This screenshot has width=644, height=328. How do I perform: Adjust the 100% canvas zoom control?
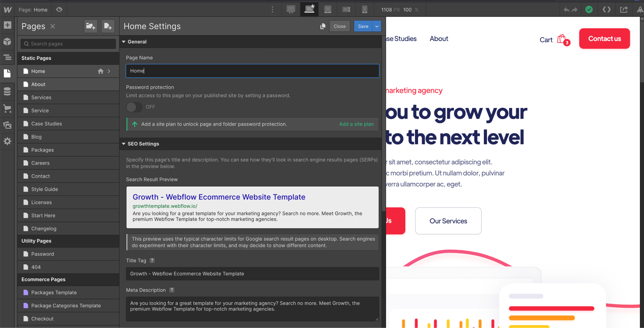click(x=412, y=9)
